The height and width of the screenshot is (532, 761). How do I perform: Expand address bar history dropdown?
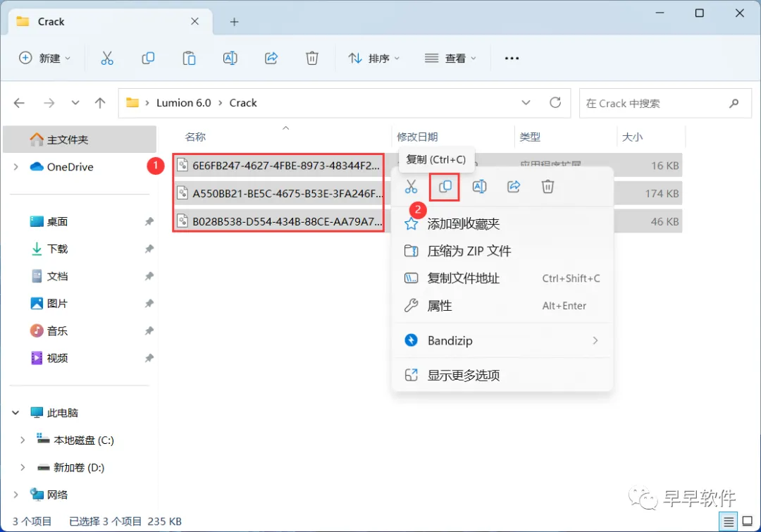pyautogui.click(x=526, y=102)
